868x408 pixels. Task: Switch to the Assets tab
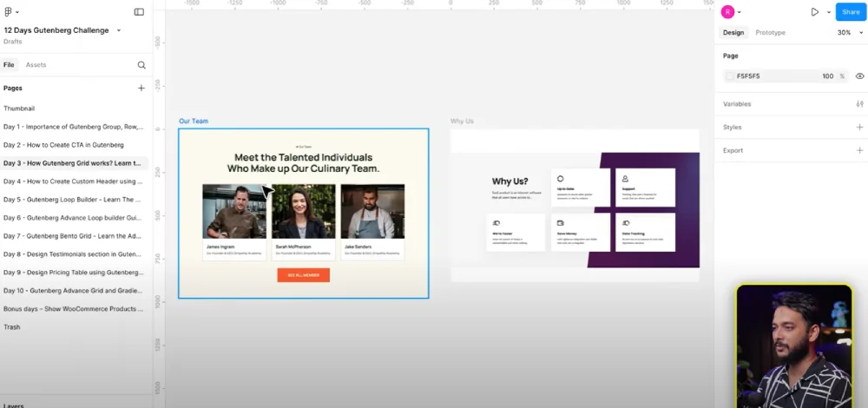click(x=36, y=65)
